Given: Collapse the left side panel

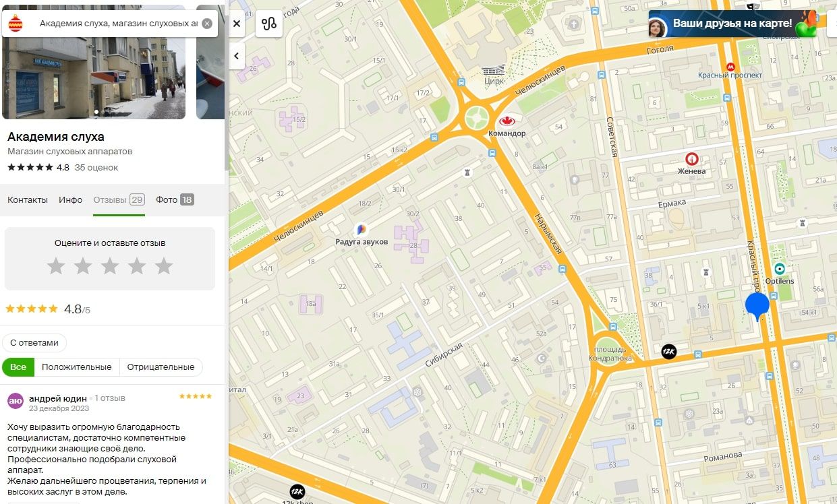Looking at the screenshot, I should click(x=237, y=56).
